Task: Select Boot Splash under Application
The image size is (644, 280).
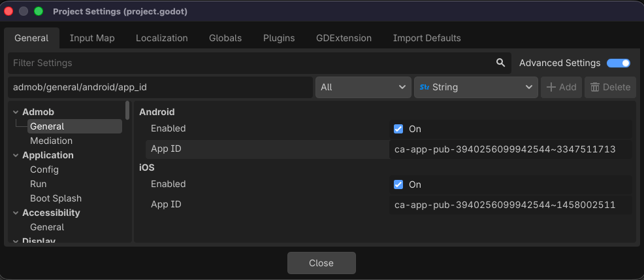Action: [56, 198]
